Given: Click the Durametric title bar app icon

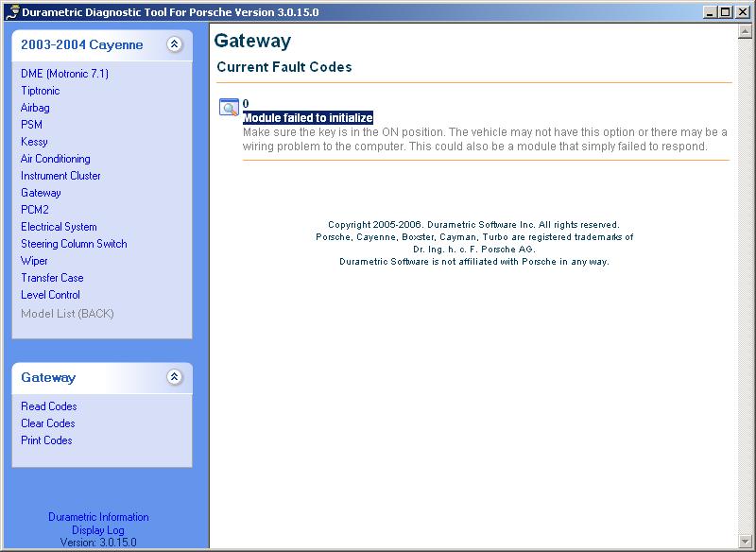Looking at the screenshot, I should [11, 12].
